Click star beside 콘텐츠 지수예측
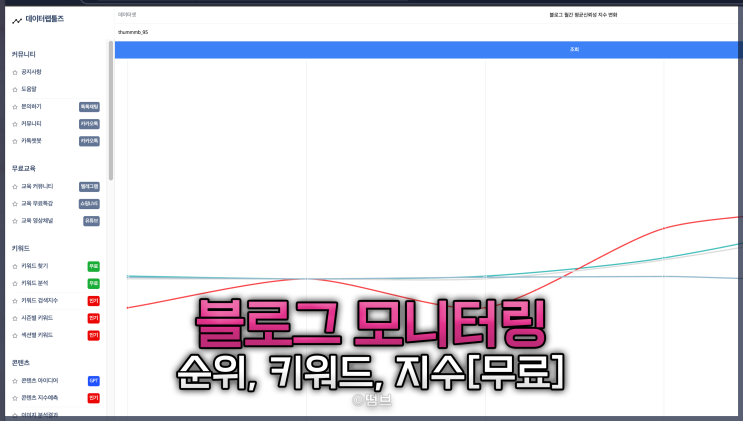Screen dimensions: 743x421 pos(15,398)
